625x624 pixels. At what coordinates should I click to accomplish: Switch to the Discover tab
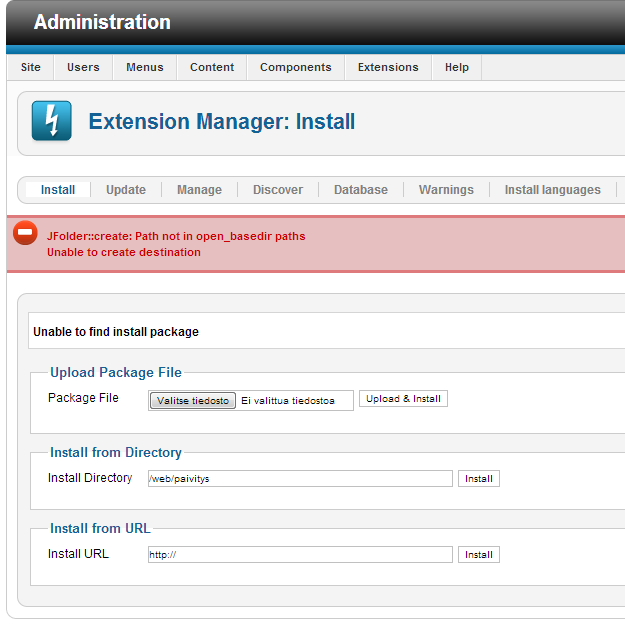pos(278,190)
